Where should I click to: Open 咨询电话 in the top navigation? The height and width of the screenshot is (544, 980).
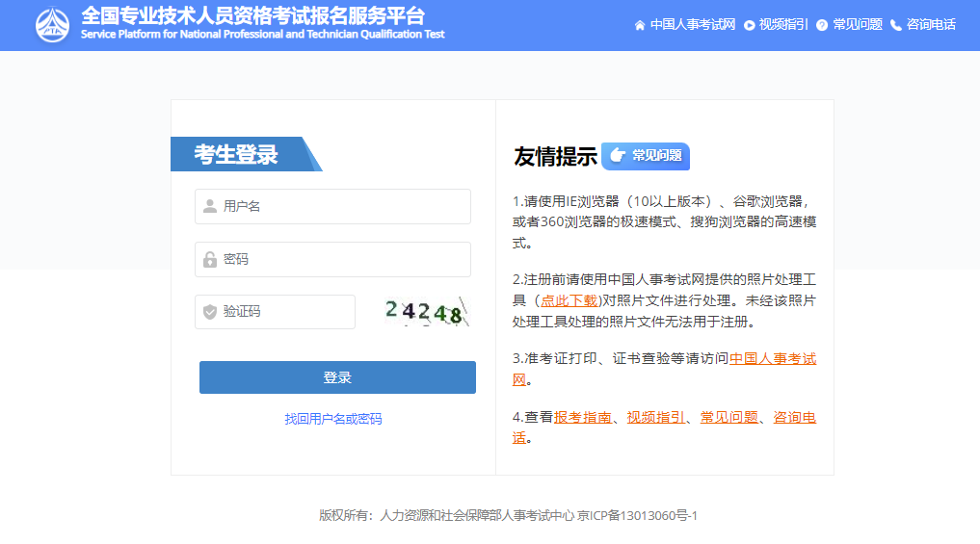click(931, 25)
